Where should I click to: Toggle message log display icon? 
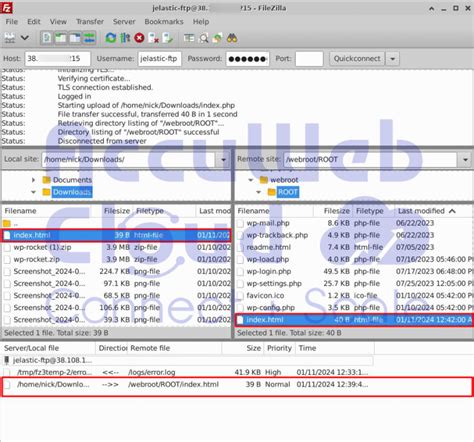pos(47,38)
